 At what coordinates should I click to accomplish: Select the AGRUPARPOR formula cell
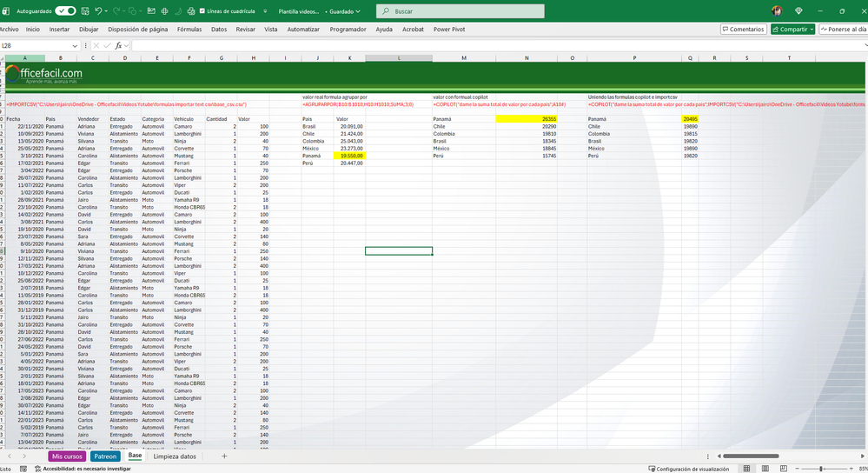tap(358, 104)
